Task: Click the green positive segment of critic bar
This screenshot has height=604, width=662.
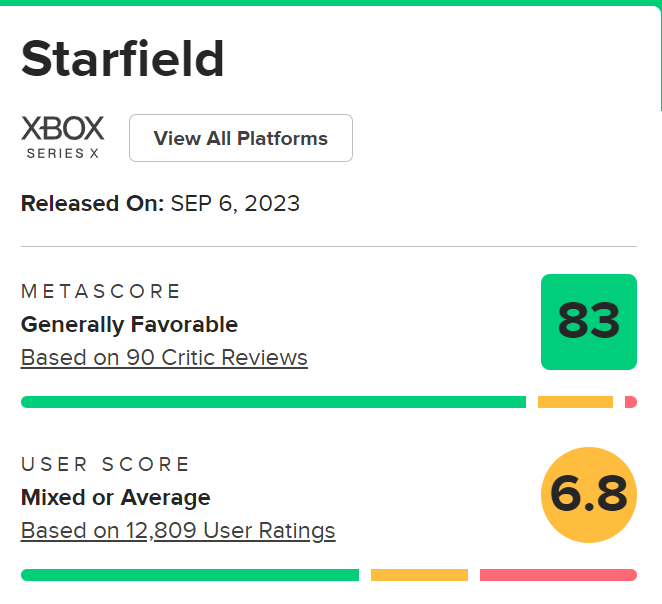Action: (273, 402)
